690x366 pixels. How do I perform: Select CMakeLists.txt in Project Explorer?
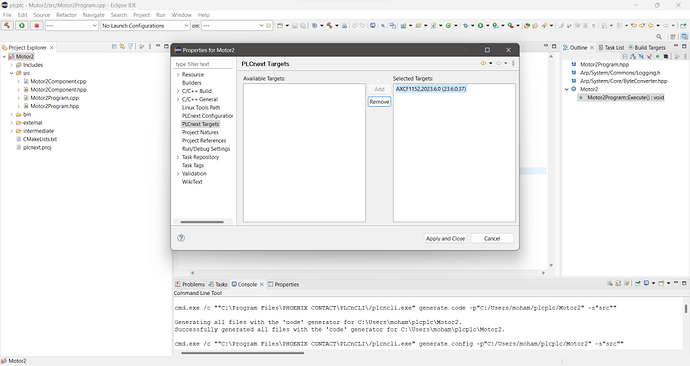coord(40,139)
